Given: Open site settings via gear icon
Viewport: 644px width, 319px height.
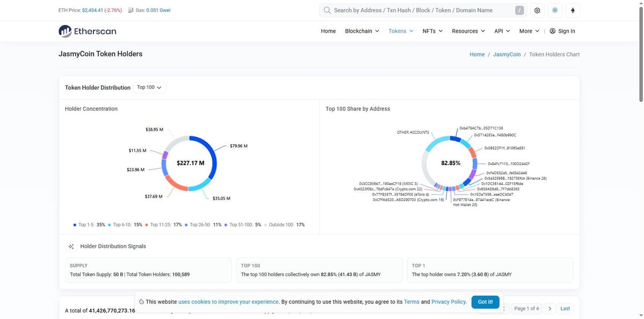Looking at the screenshot, I should [537, 10].
